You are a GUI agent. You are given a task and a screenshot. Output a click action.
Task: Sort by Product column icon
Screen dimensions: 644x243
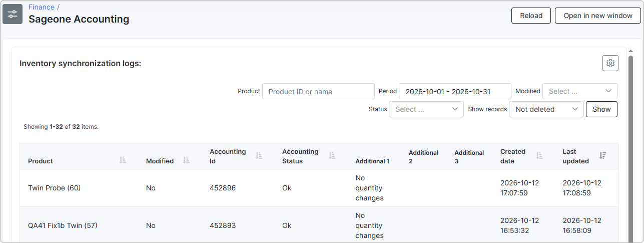(x=123, y=160)
